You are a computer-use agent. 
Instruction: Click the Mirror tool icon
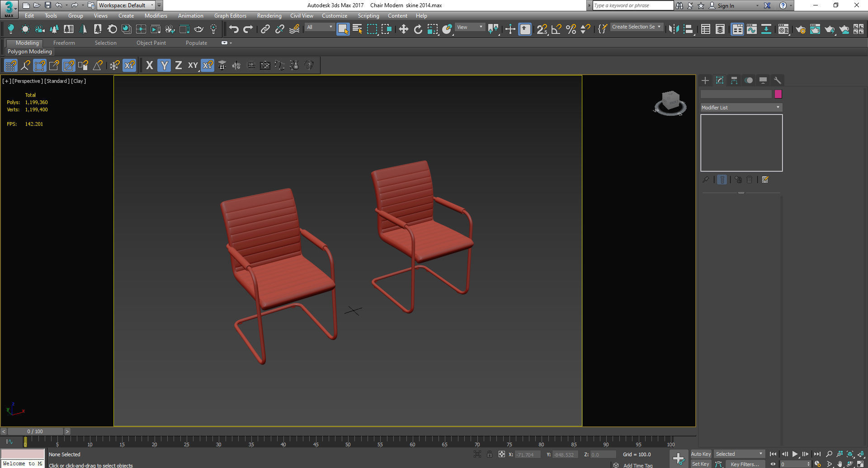pos(674,29)
